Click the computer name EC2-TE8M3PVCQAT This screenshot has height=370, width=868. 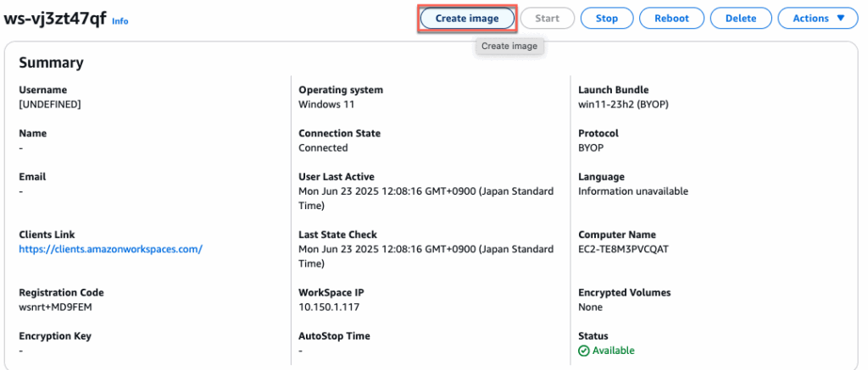(x=624, y=249)
